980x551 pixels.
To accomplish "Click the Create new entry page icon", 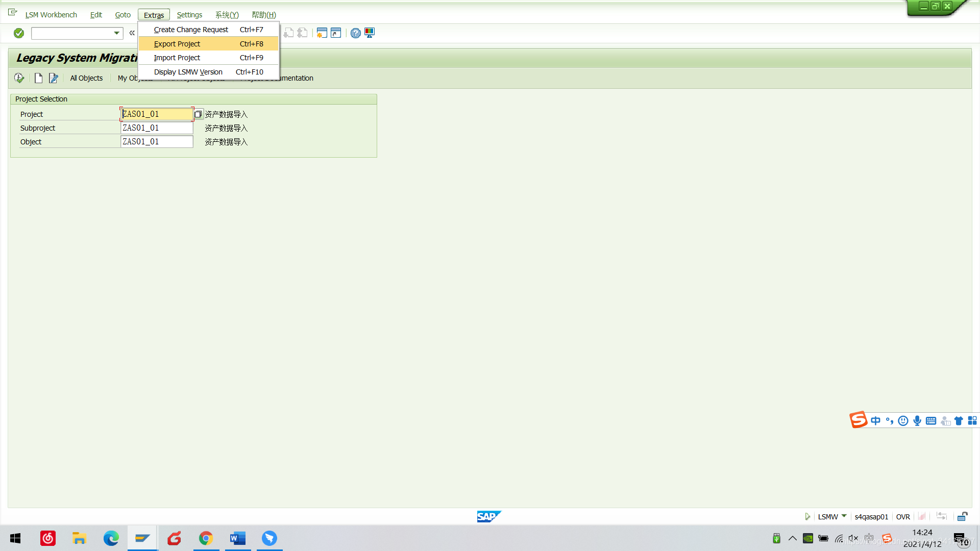I will tap(38, 78).
